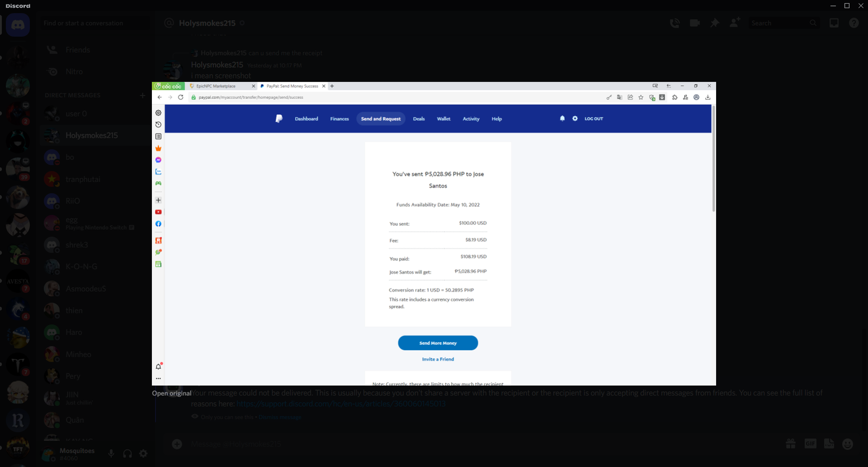Click PayPal Send Money Success tab

click(292, 86)
